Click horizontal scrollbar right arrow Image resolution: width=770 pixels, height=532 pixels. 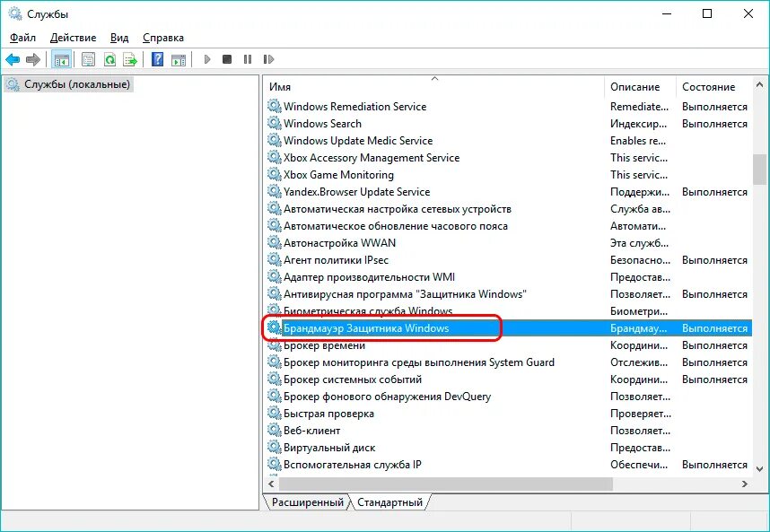point(745,484)
